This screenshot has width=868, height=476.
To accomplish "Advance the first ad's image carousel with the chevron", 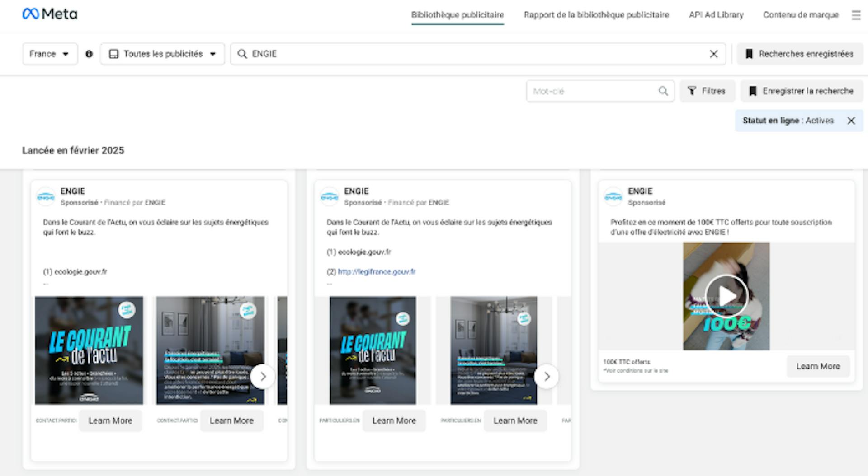I will (263, 376).
